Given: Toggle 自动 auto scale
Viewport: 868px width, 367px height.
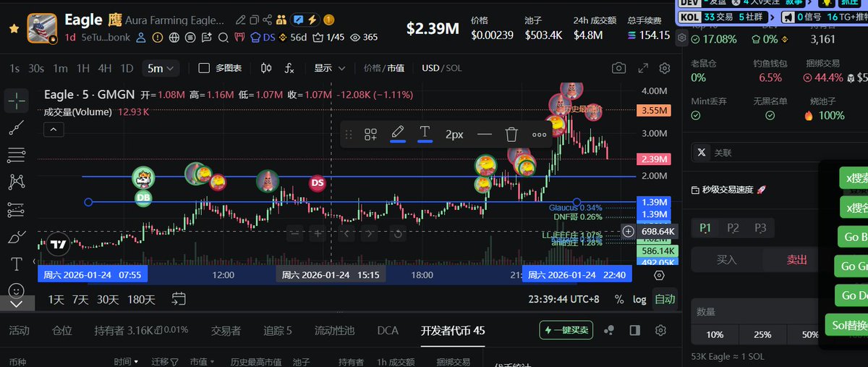Looking at the screenshot, I should point(665,299).
